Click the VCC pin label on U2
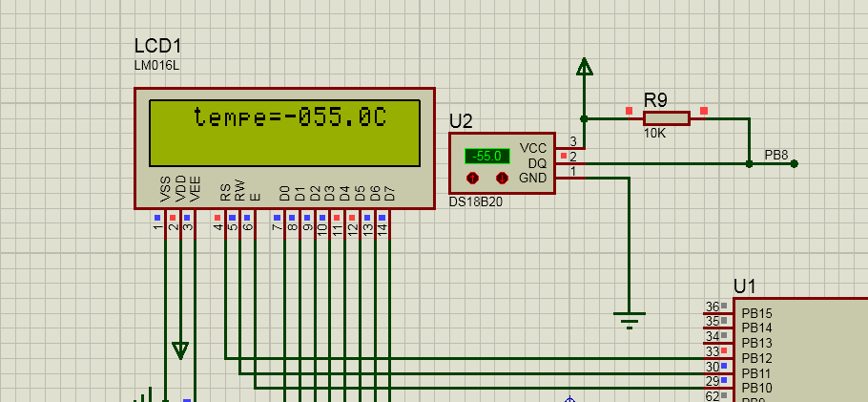The image size is (868, 402). tap(533, 148)
